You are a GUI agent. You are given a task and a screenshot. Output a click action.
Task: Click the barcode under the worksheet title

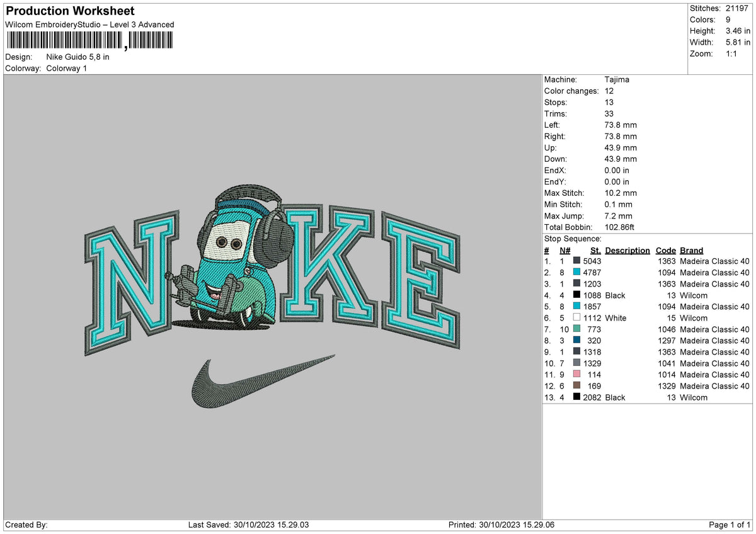89,41
